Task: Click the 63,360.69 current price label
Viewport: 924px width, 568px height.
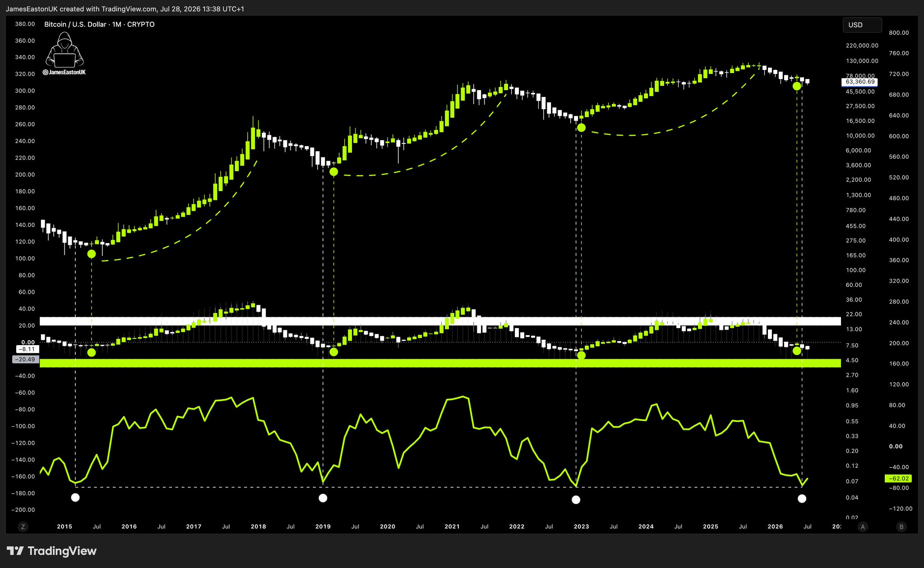Action: pos(860,82)
